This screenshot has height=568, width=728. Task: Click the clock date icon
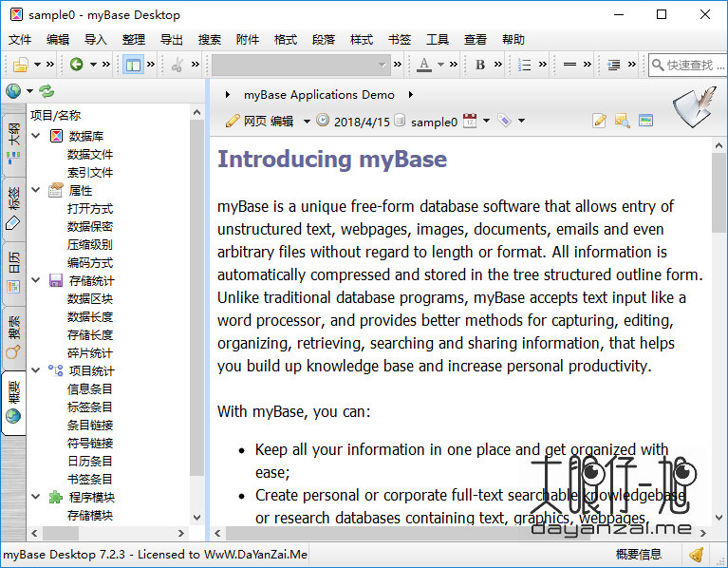322,121
